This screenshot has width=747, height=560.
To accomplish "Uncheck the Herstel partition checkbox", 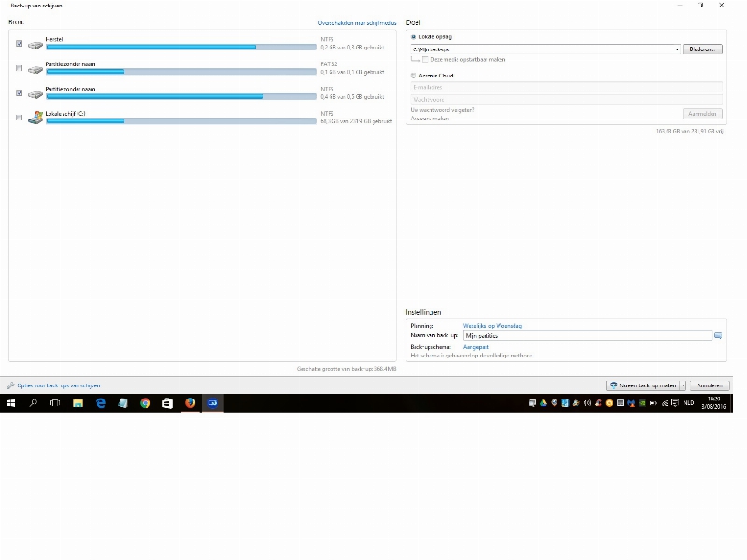I will [x=20, y=43].
